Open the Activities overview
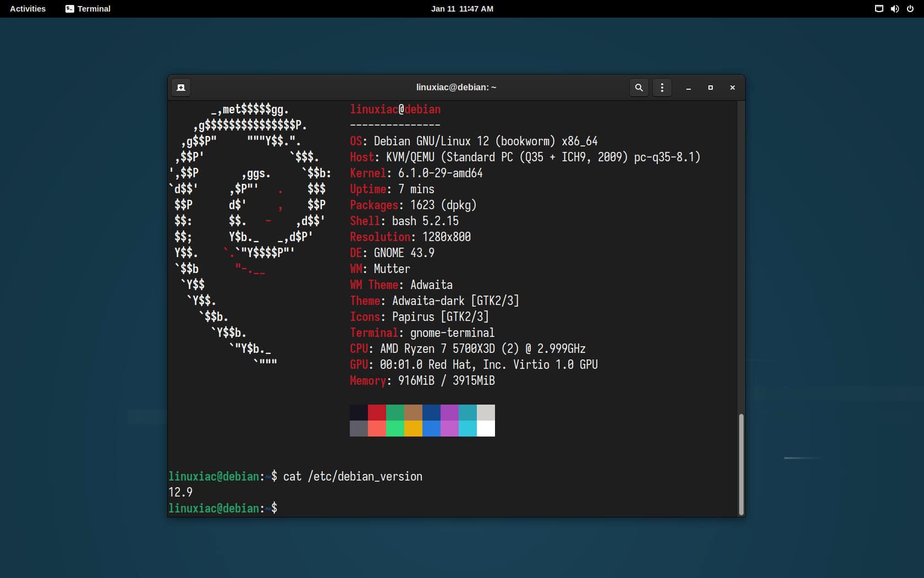 [x=27, y=8]
